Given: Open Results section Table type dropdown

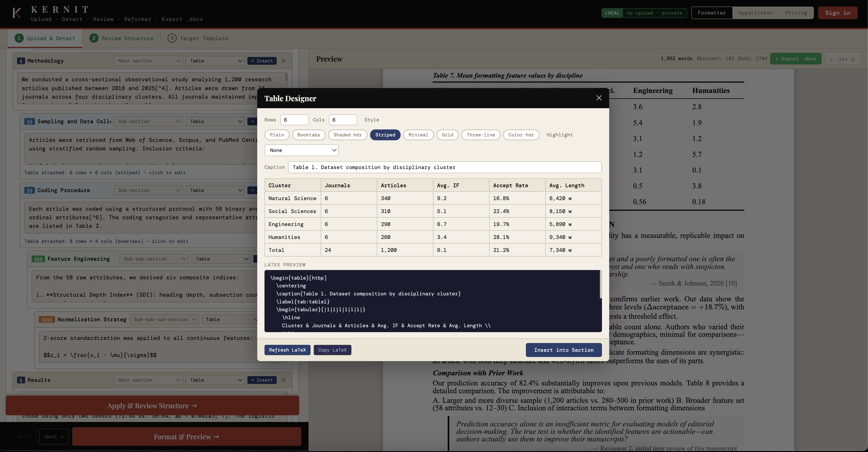Looking at the screenshot, I should point(215,380).
